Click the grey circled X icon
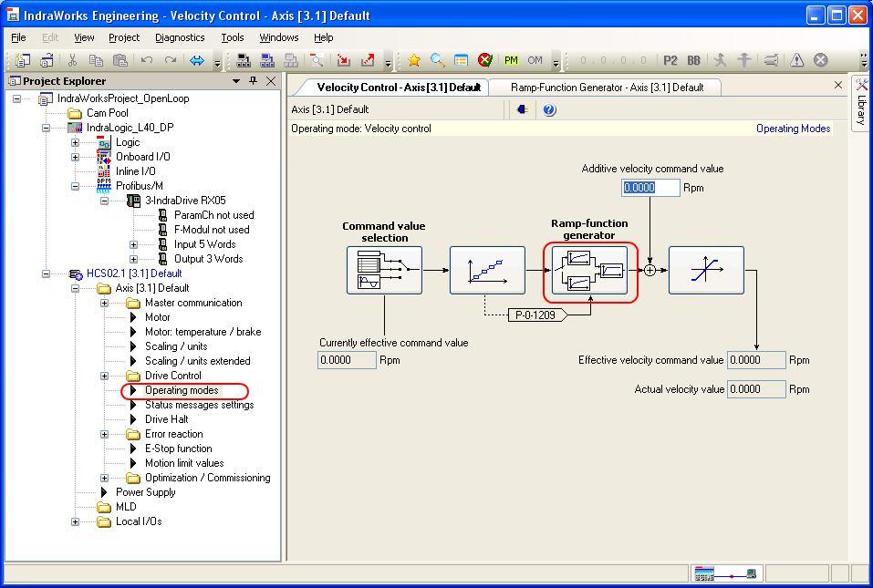The height and width of the screenshot is (588, 873). (821, 60)
